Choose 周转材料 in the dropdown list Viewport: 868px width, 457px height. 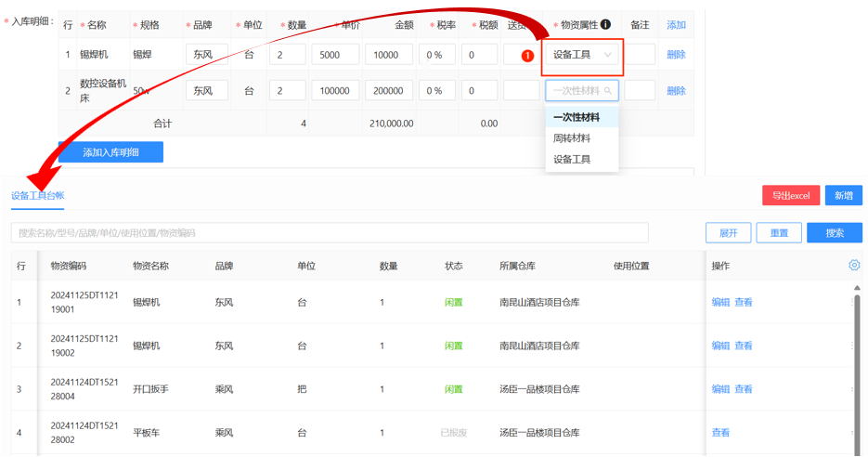coord(572,138)
